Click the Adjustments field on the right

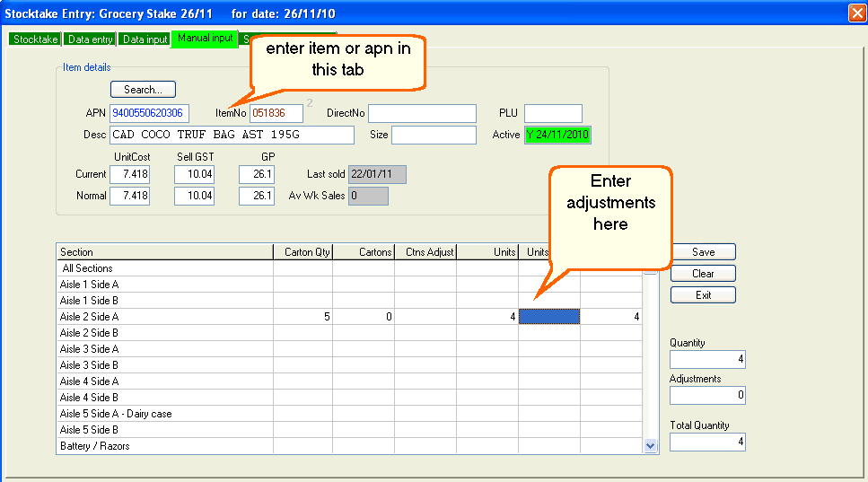pyautogui.click(x=707, y=395)
